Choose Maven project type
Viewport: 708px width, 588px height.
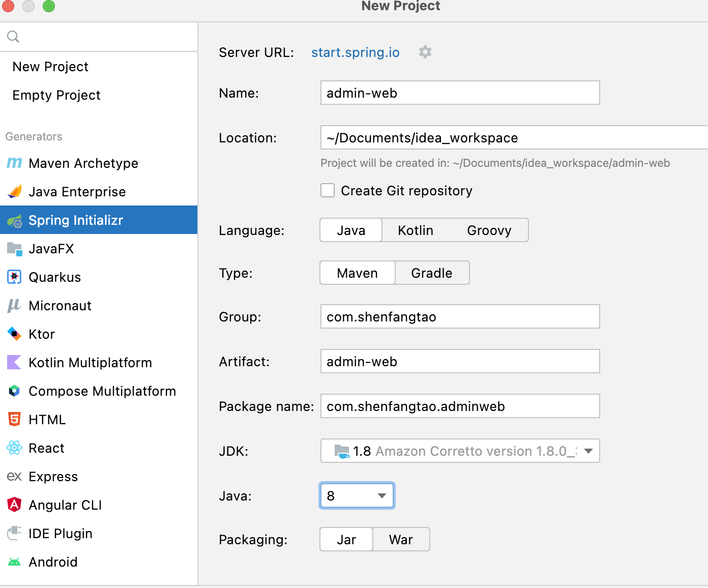(x=358, y=273)
